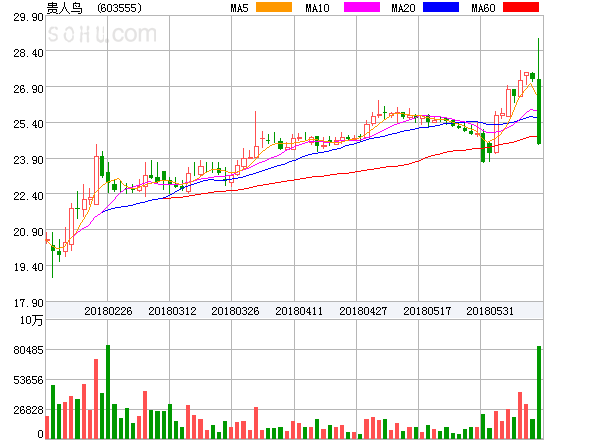Click the 25.40 price axis label
Screen dimensions: 600x440
click(x=28, y=124)
